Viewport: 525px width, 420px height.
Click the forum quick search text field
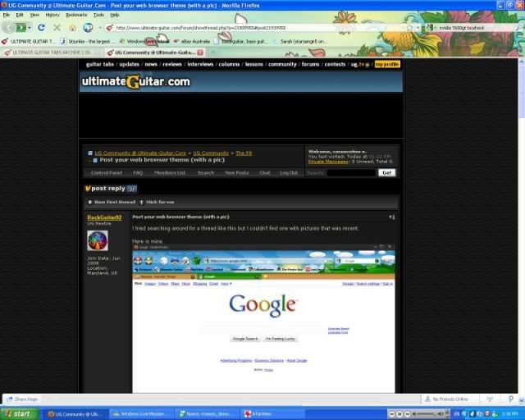pyautogui.click(x=351, y=173)
